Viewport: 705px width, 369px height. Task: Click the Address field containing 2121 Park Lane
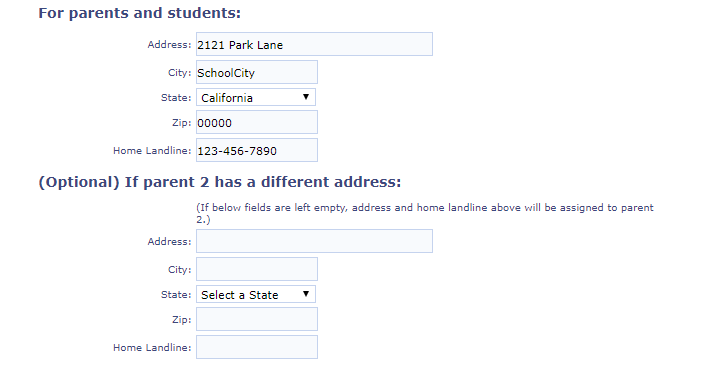[314, 44]
